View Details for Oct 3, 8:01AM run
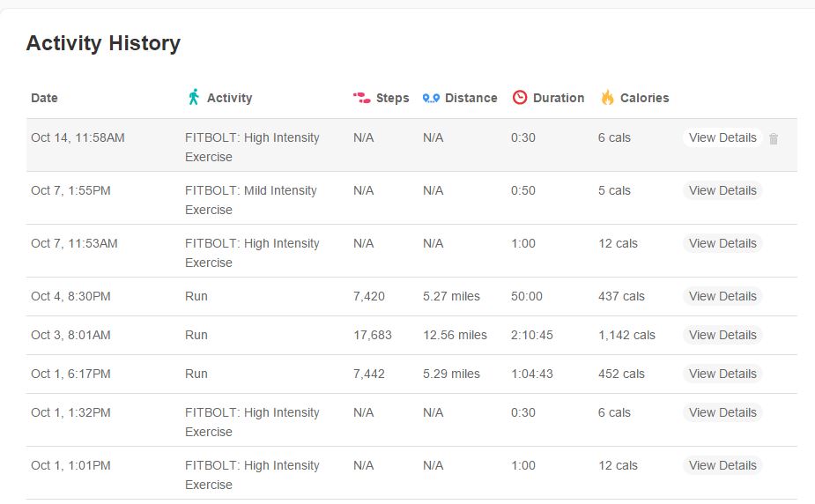Image resolution: width=815 pixels, height=504 pixels. click(x=722, y=335)
